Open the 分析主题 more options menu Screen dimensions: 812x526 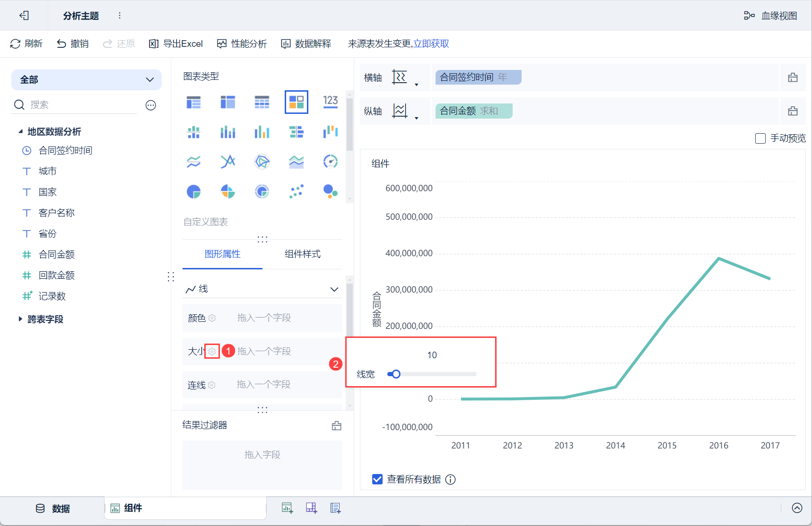tap(120, 16)
